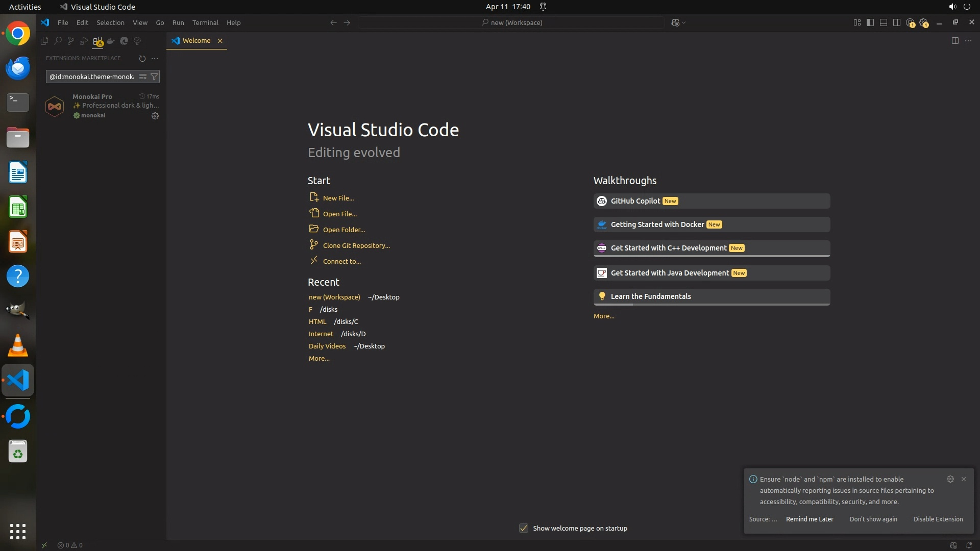Open the Source Control view icon
The width and height of the screenshot is (980, 551).
click(x=71, y=41)
